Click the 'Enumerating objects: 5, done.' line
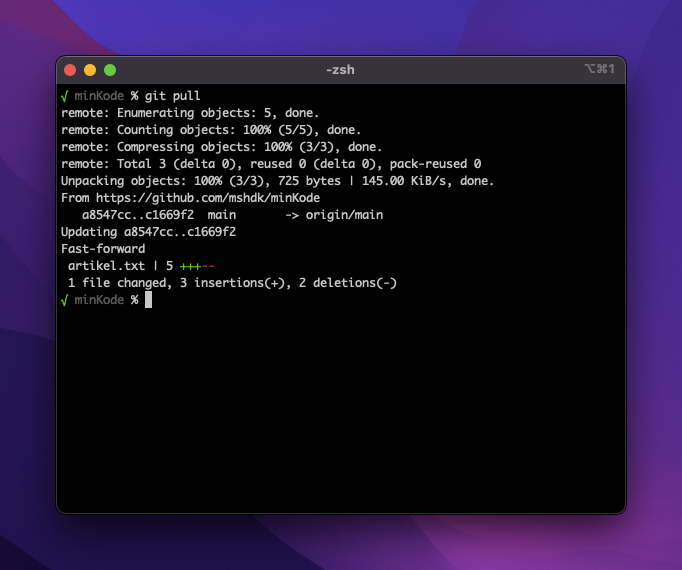 pyautogui.click(x=190, y=113)
